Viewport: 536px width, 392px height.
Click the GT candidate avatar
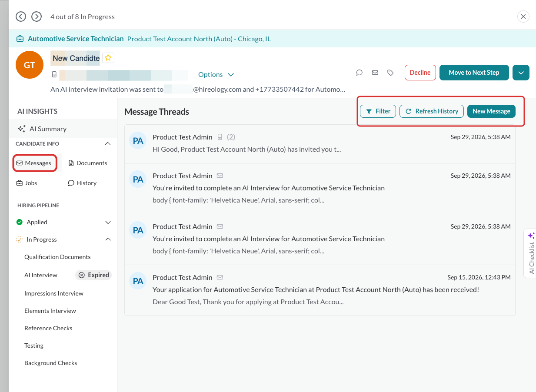click(x=30, y=65)
